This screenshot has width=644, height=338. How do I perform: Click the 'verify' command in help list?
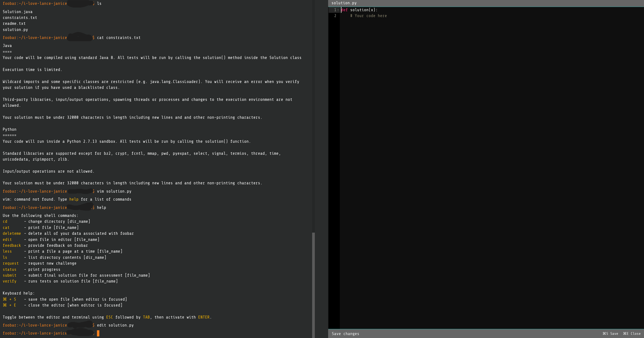click(x=9, y=281)
